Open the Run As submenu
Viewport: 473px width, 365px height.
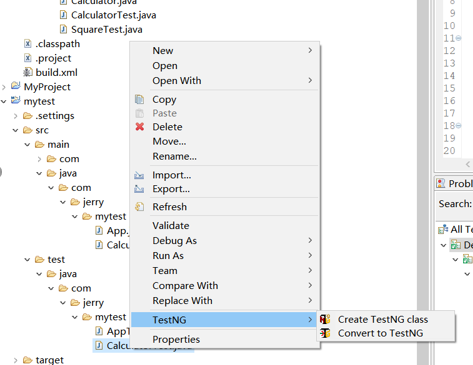tap(225, 256)
